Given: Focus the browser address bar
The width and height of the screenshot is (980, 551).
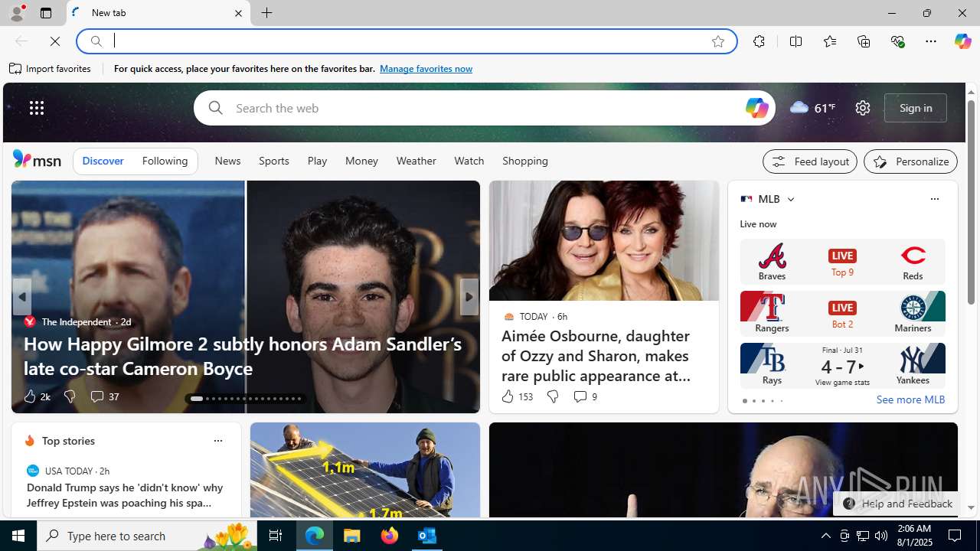Looking at the screenshot, I should (x=406, y=41).
